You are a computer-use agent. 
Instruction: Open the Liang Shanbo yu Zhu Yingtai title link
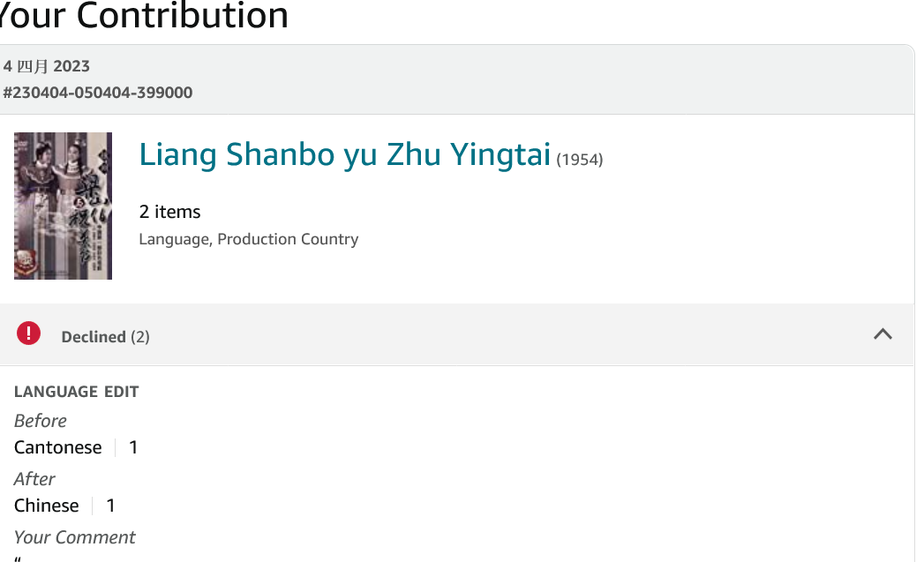pyautogui.click(x=344, y=154)
